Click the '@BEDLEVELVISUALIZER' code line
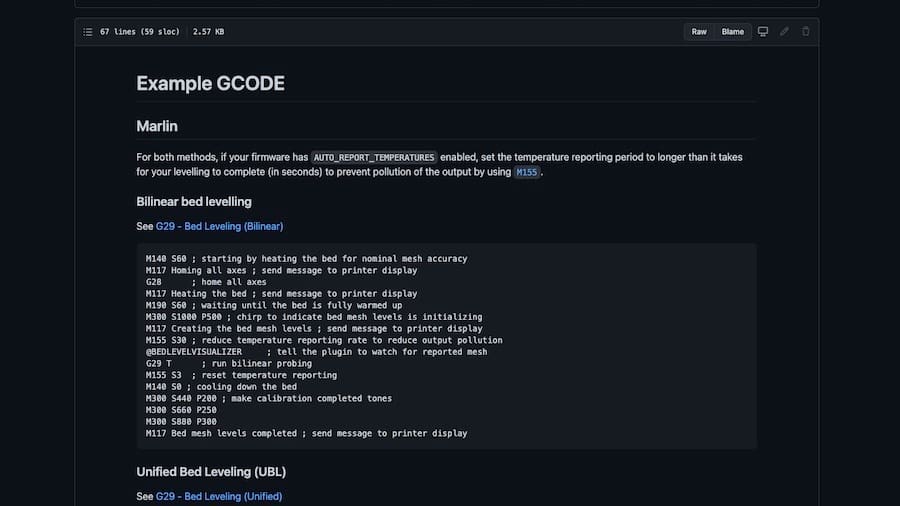The height and width of the screenshot is (506, 900). (x=316, y=352)
